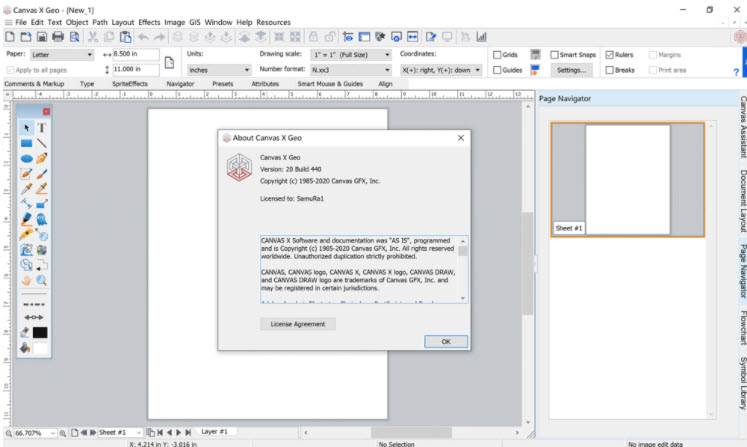Image resolution: width=747 pixels, height=447 pixels.
Task: Click the Save toolbar icon
Action: [42, 37]
